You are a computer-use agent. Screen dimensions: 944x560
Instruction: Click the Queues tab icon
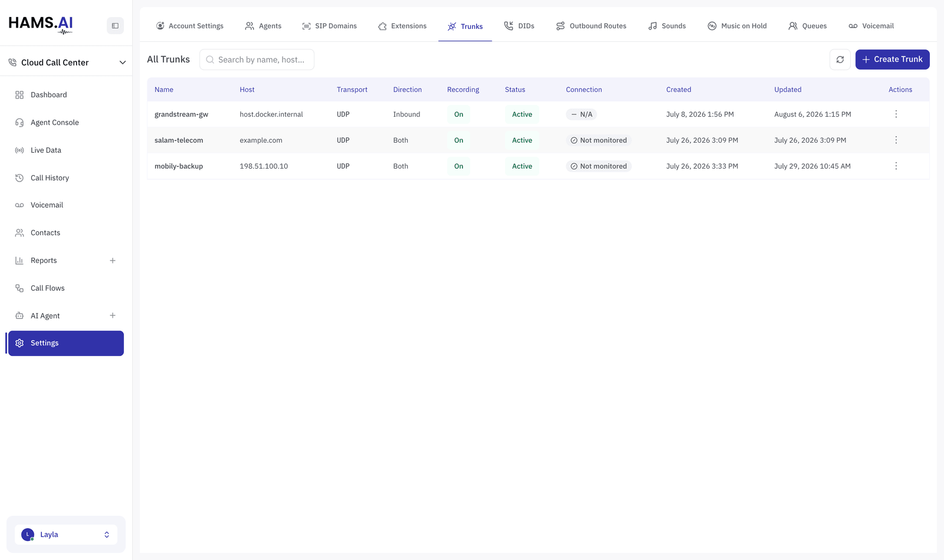pyautogui.click(x=793, y=26)
